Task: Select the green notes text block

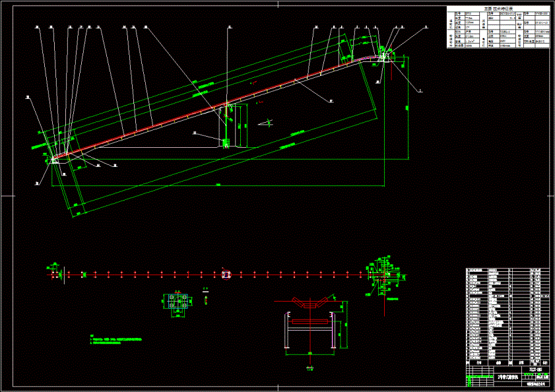Action: [x=115, y=339]
